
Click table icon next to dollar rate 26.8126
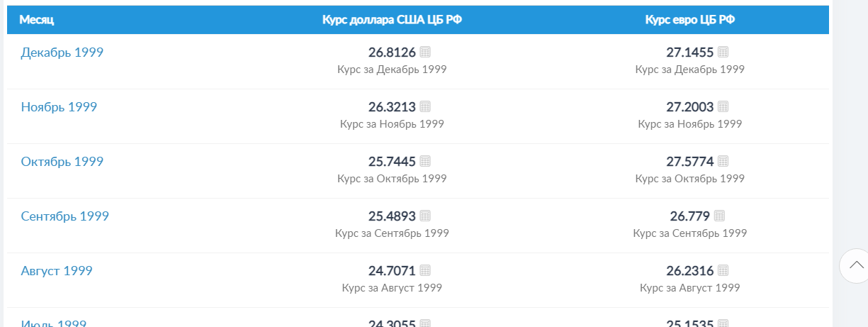click(425, 52)
